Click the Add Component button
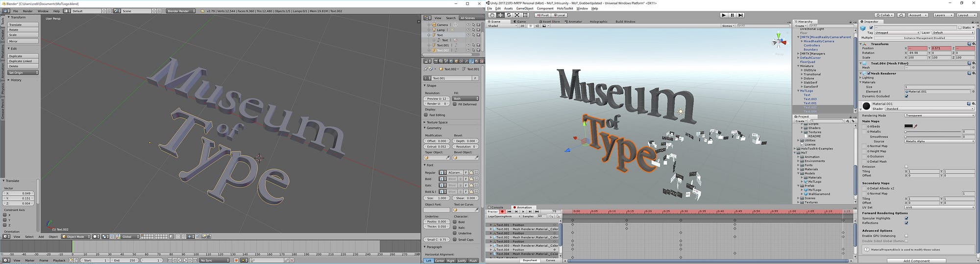Image resolution: width=980 pixels, height=264 pixels. pyautogui.click(x=916, y=261)
